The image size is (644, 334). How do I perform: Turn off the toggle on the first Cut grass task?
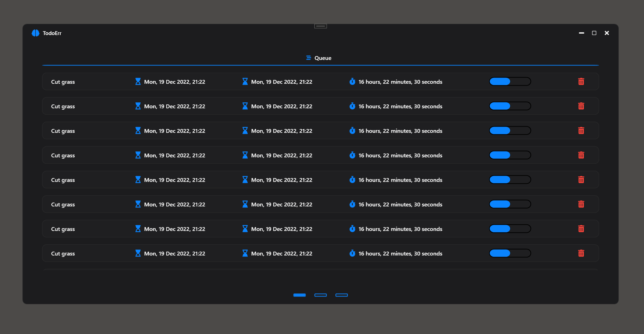pyautogui.click(x=510, y=81)
